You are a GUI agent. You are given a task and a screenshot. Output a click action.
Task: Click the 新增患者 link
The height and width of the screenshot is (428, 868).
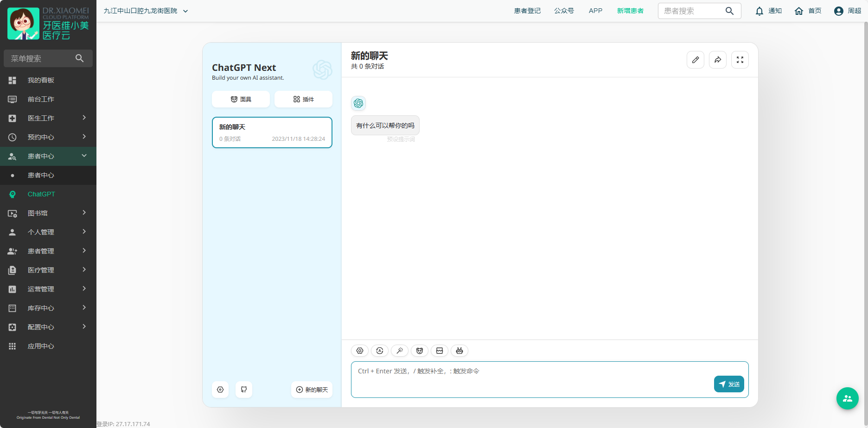[x=630, y=11]
